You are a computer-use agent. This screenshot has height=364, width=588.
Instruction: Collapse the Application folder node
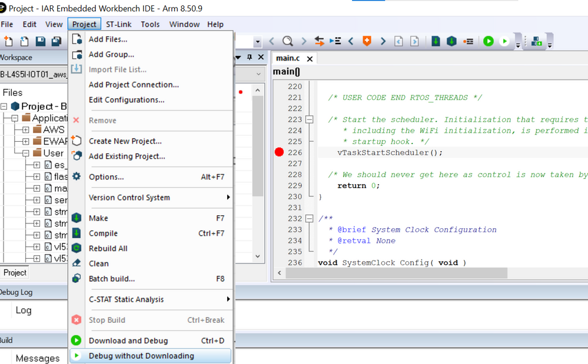[15, 118]
